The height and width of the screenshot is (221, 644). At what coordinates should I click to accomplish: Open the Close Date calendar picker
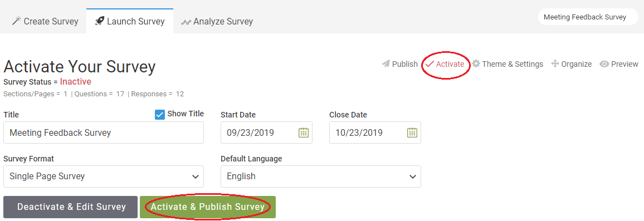(x=412, y=132)
